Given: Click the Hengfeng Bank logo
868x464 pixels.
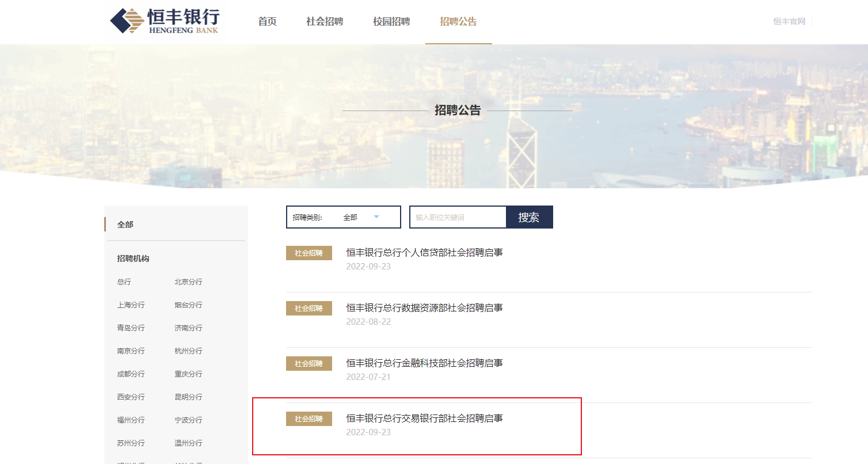Looking at the screenshot, I should pos(165,21).
